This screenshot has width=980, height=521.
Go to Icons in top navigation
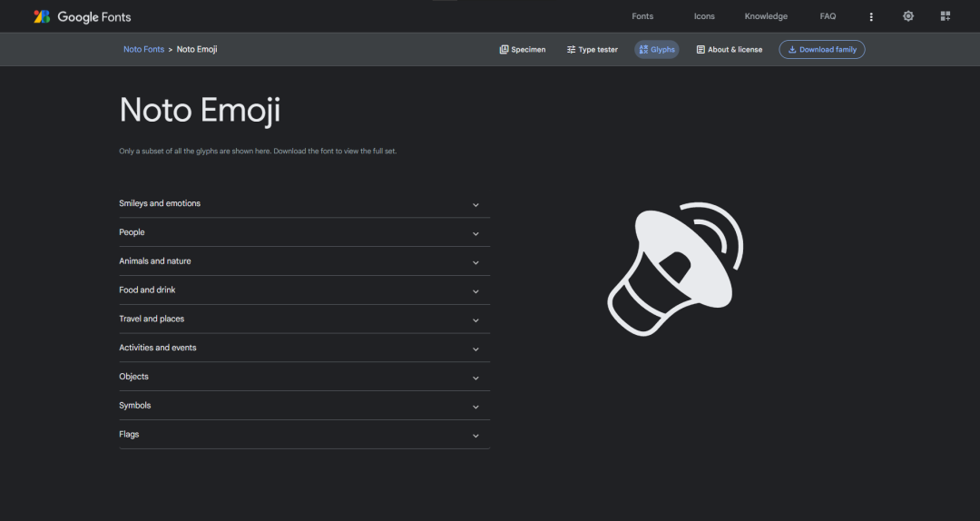[704, 16]
